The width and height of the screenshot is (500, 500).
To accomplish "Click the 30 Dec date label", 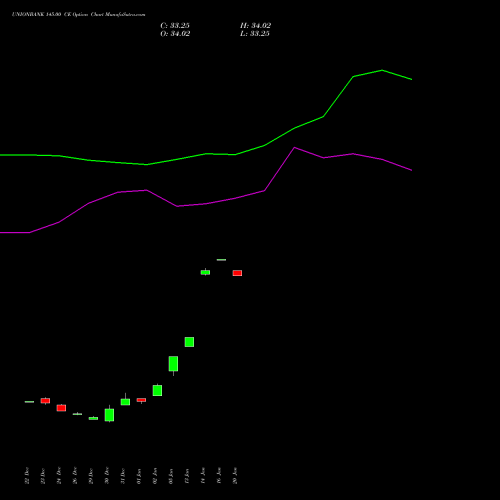I will 107,476.
